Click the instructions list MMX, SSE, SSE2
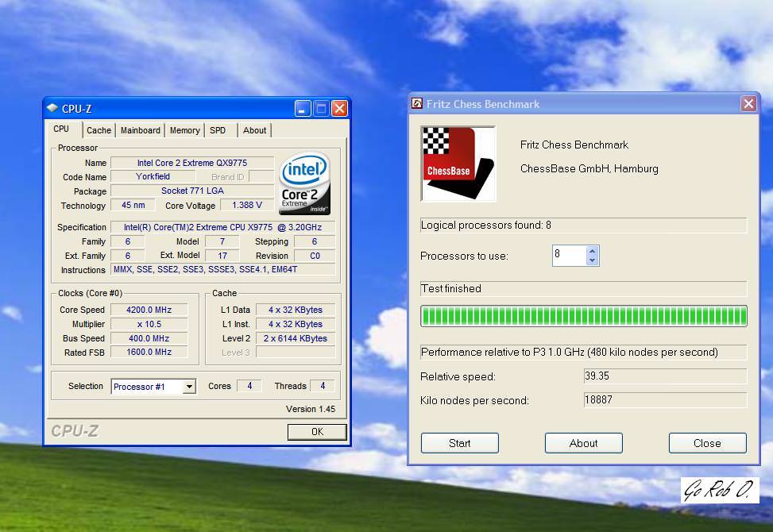The image size is (773, 532). (223, 269)
